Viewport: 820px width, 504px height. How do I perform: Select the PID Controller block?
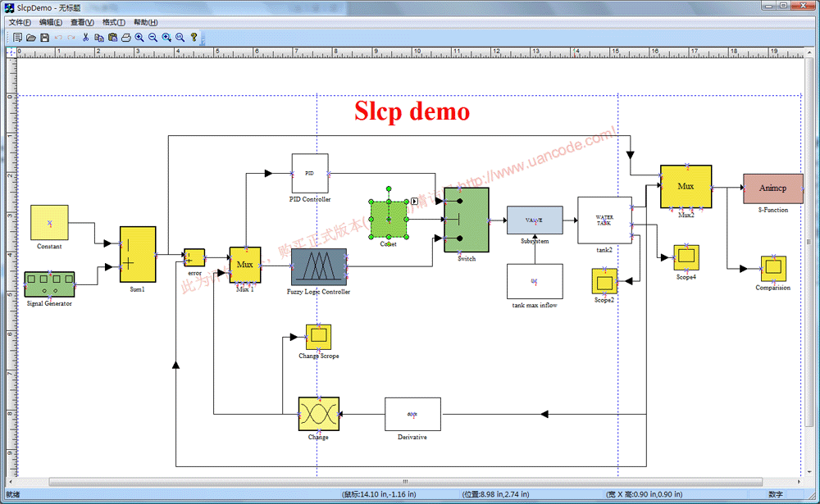click(309, 174)
